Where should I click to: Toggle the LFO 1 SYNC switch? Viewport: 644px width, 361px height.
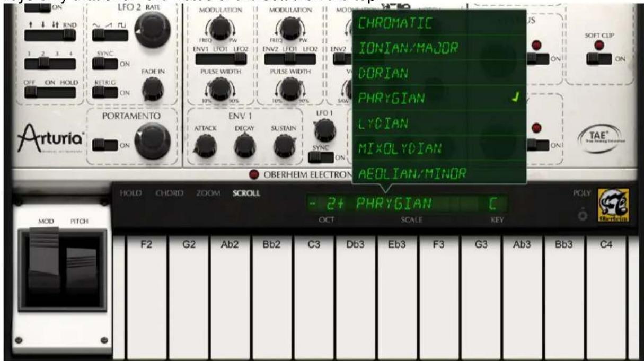pyautogui.click(x=322, y=157)
